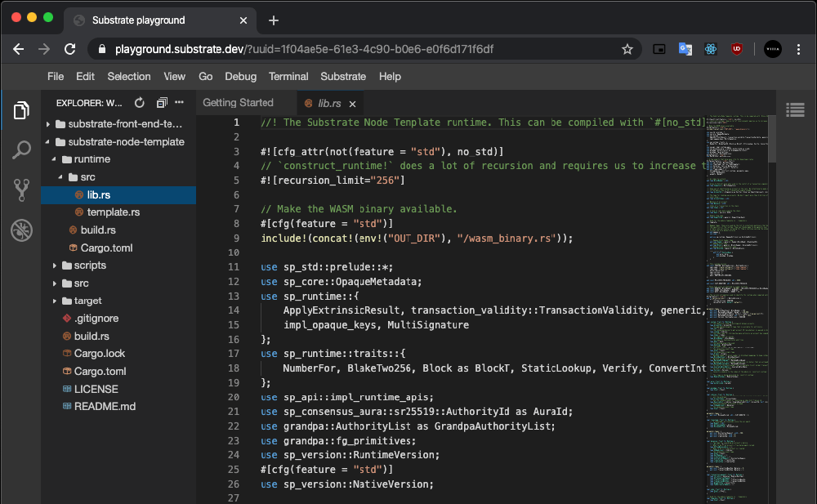Viewport: 817px width, 504px height.
Task: Open Google Translate extension
Action: pyautogui.click(x=685, y=49)
